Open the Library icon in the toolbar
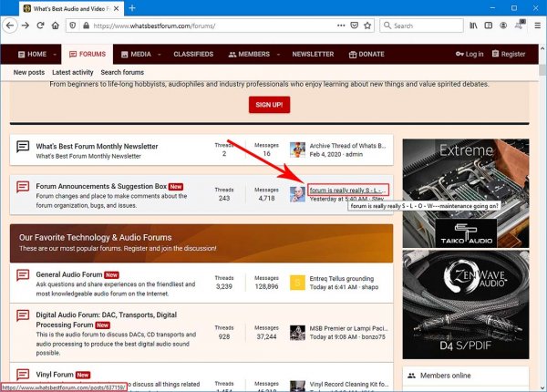The height and width of the screenshot is (392, 547). (473, 26)
